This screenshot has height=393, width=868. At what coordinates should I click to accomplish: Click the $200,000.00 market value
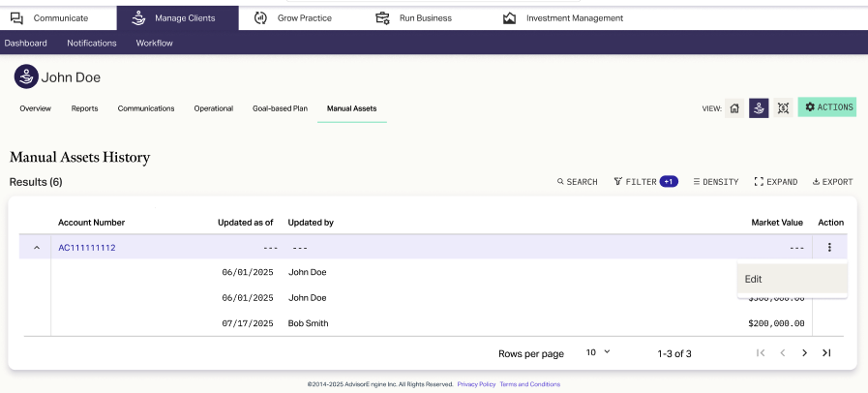click(776, 323)
